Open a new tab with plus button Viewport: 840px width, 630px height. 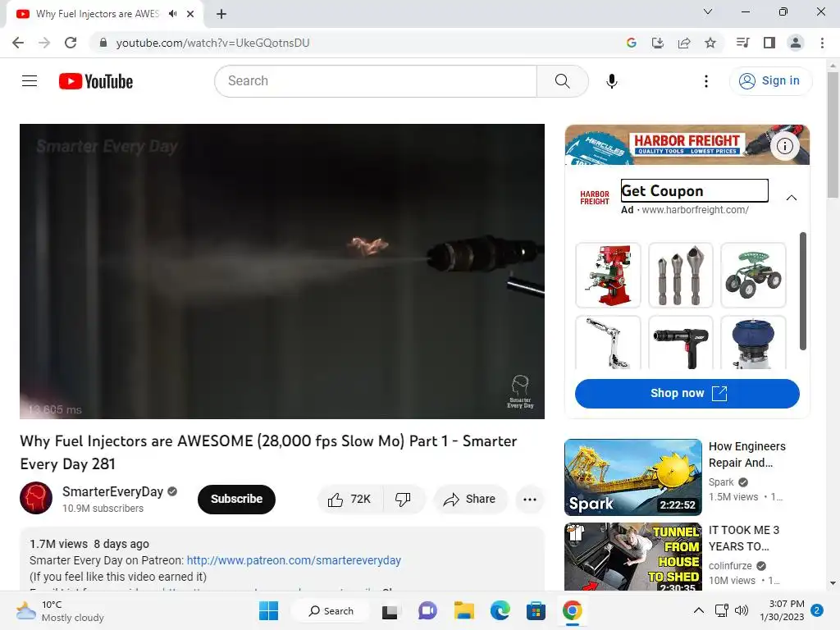point(221,14)
